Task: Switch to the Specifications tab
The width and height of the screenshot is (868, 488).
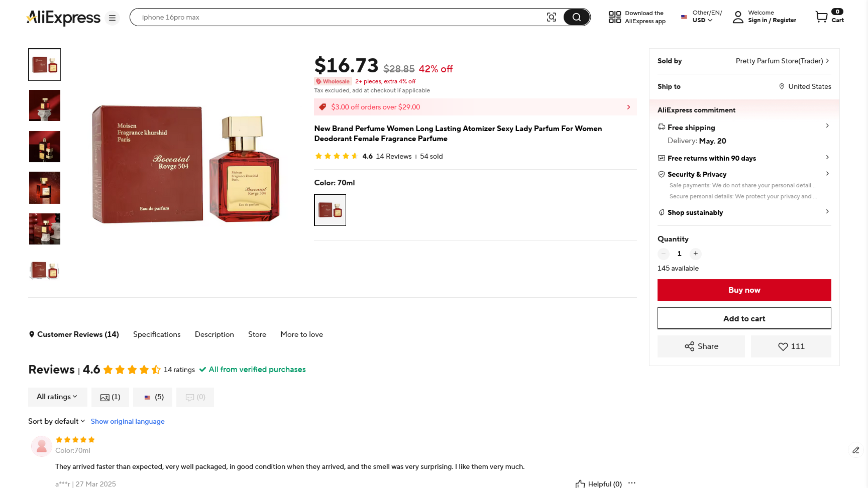Action: (157, 334)
